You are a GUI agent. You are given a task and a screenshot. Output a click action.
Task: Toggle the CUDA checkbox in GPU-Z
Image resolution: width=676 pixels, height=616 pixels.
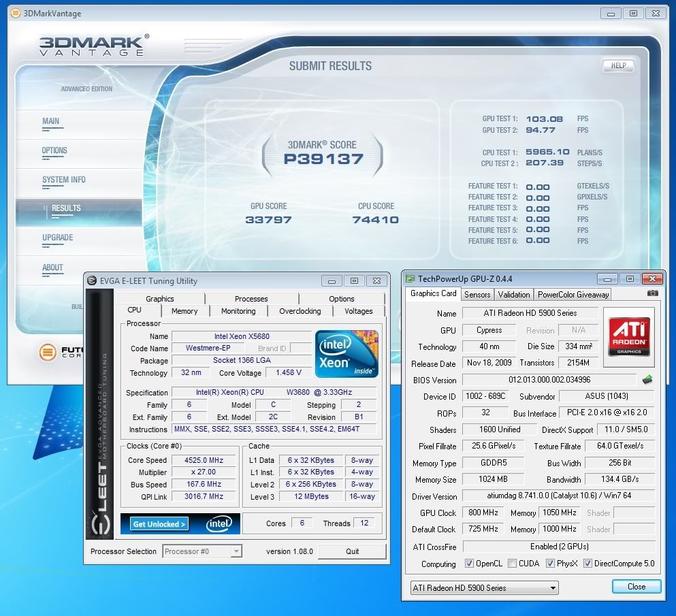click(x=512, y=564)
